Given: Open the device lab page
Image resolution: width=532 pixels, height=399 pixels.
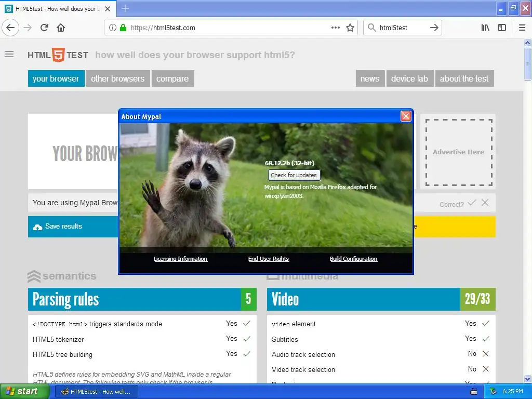Looking at the screenshot, I should coord(409,79).
